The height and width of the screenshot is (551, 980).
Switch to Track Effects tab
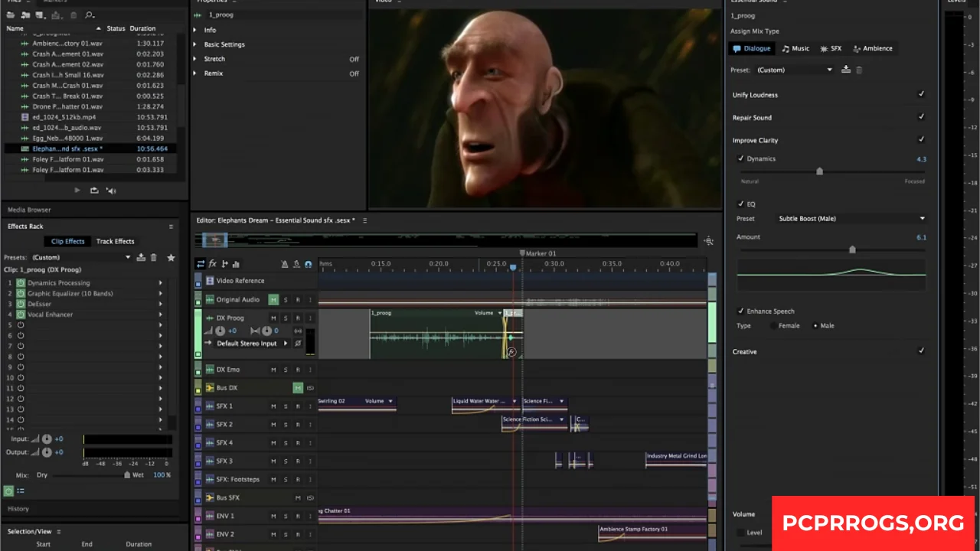click(x=115, y=241)
